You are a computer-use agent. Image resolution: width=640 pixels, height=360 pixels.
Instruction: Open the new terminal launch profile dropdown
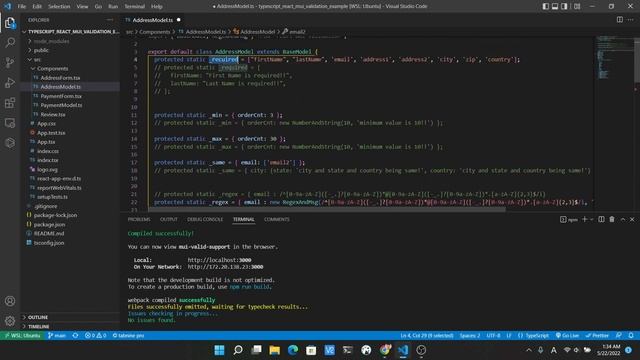(591, 219)
